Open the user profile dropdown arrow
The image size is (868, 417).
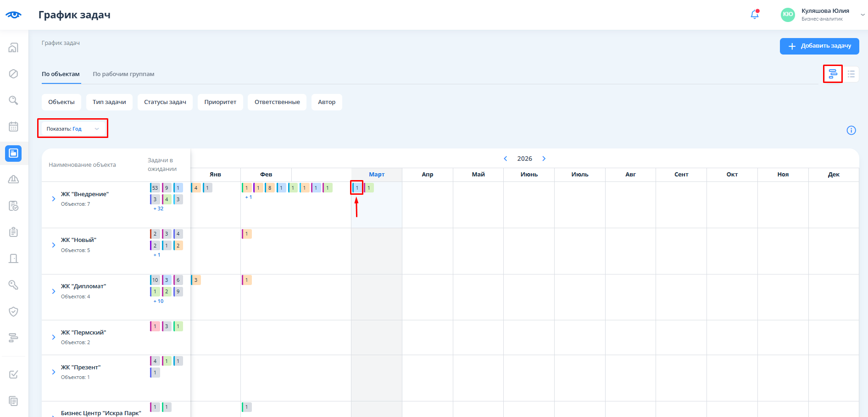click(x=862, y=15)
